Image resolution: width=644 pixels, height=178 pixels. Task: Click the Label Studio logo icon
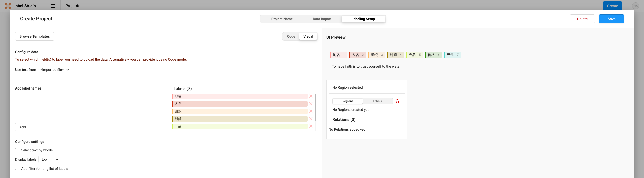(8, 6)
